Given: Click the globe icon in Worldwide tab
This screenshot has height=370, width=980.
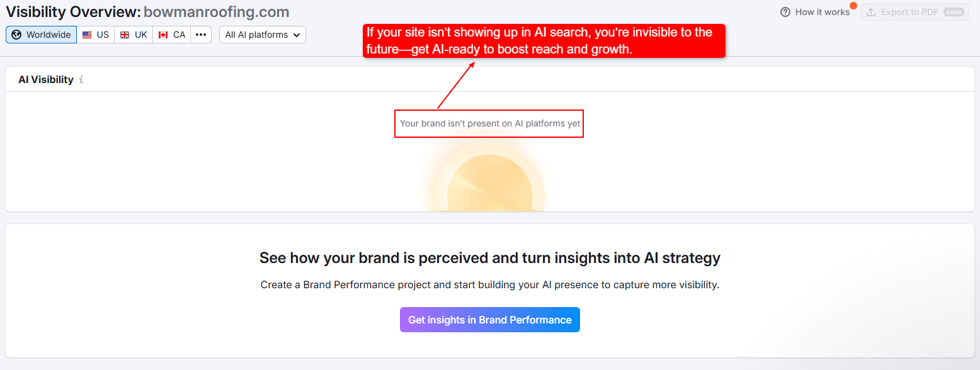Looking at the screenshot, I should [16, 35].
